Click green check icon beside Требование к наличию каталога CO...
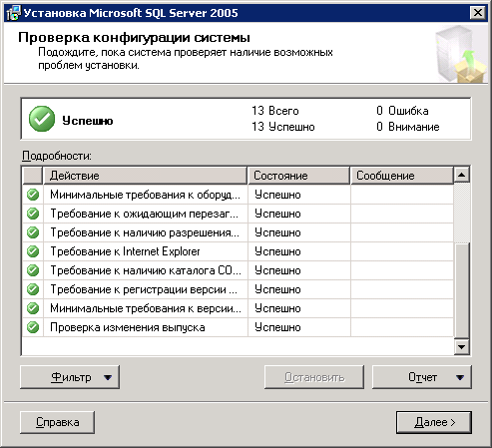The height and width of the screenshot is (448, 492). pos(33,270)
